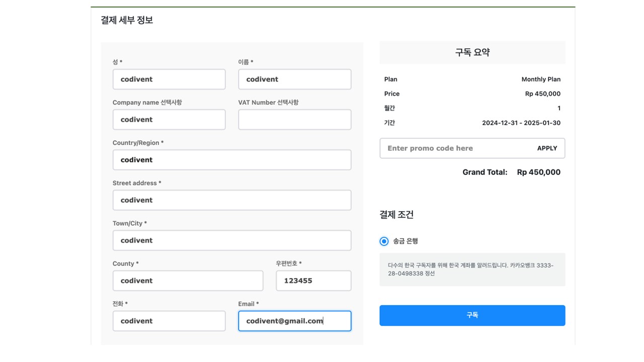This screenshot has height=362, width=644.
Task: Click the 카카오뱅크 bank account info box
Action: 472,269
